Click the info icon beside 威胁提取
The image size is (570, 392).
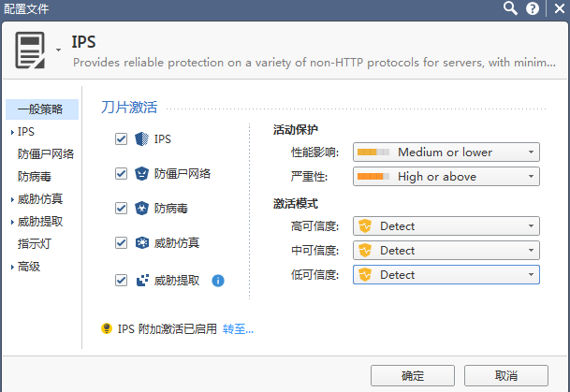(217, 279)
